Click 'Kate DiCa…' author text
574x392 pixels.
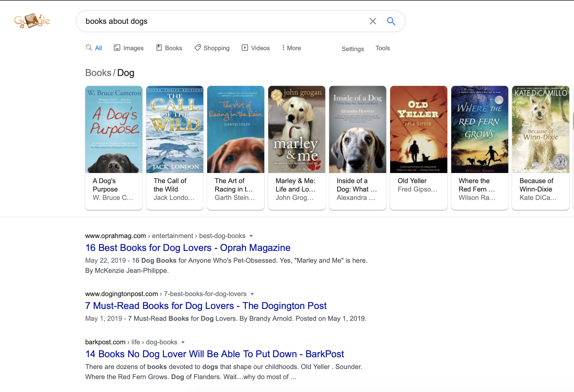(x=538, y=198)
